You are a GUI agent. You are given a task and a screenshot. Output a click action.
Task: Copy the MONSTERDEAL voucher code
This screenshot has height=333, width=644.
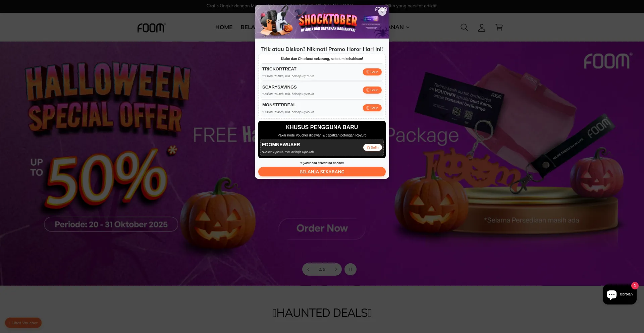click(372, 108)
